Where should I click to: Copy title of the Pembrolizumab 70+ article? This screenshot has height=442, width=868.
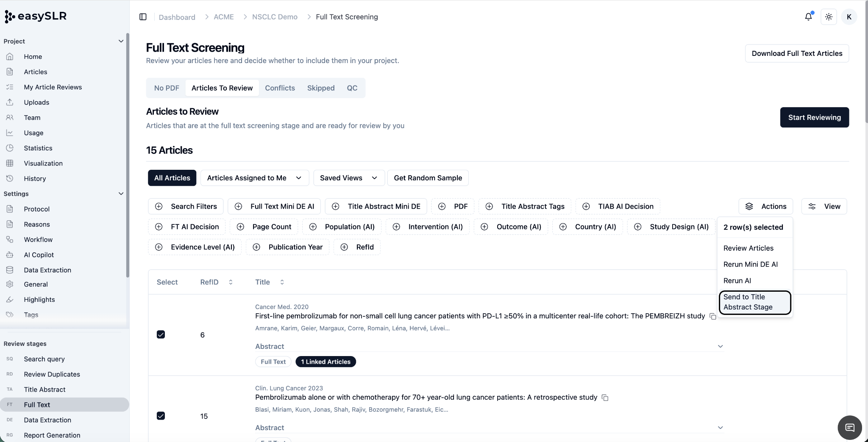(605, 398)
